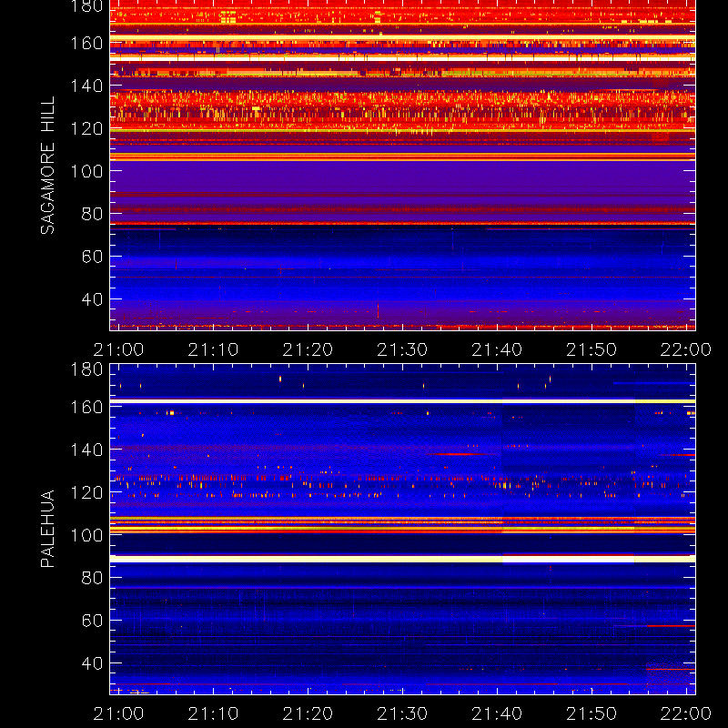This screenshot has width=728, height=728.
Task: Click the white band near 153 in Sagamore Hill spectrogram
Action: [x=402, y=58]
